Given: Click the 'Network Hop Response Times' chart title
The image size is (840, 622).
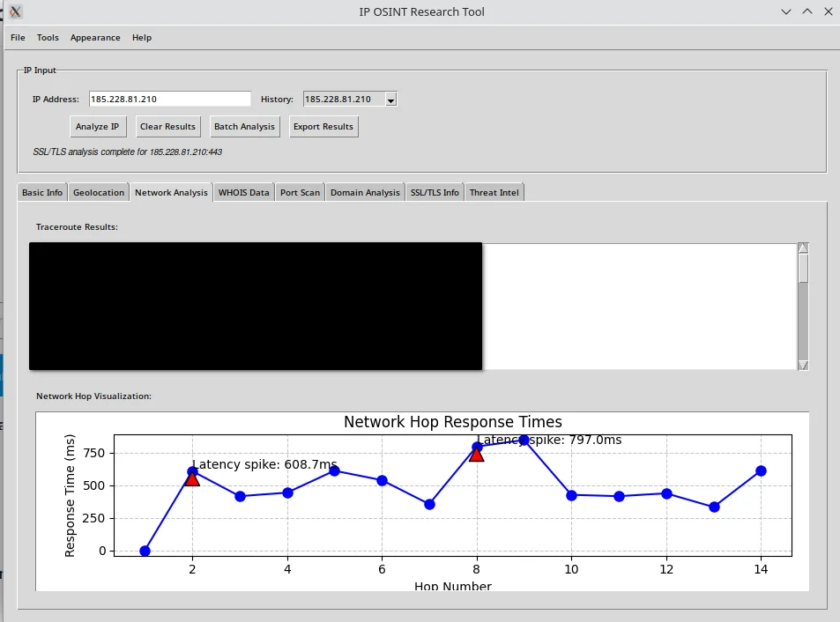Looking at the screenshot, I should [453, 422].
